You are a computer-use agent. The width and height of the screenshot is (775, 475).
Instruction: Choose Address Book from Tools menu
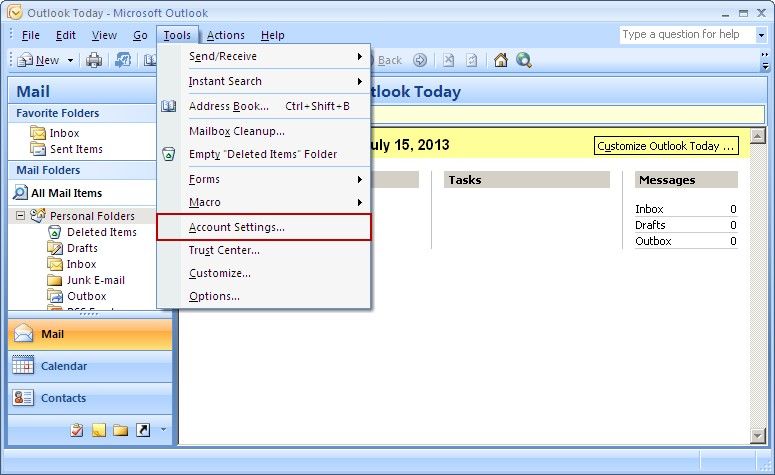[263, 106]
